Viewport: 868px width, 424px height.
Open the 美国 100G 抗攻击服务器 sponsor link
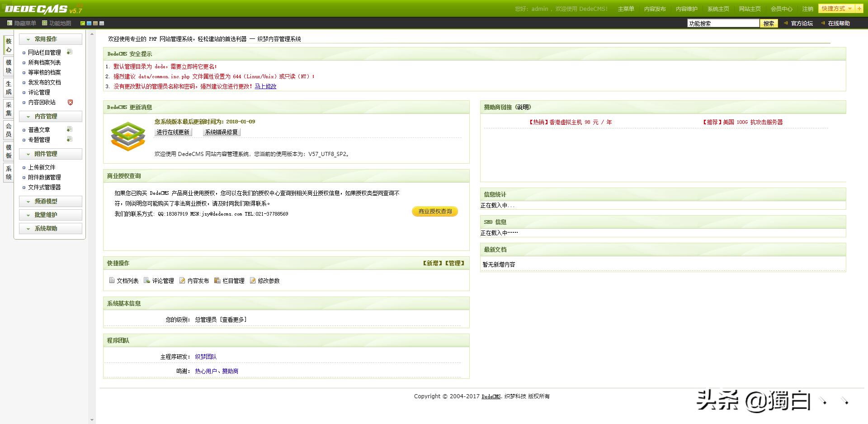742,122
